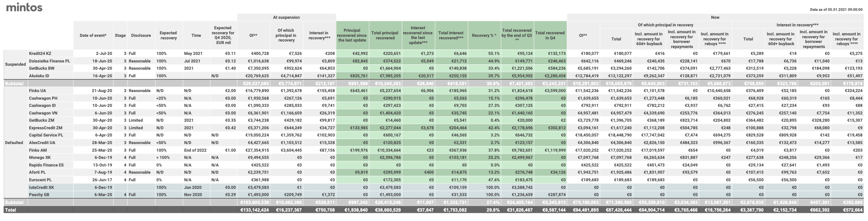Click the 'Now' group header
The image size is (868, 221).
[x=715, y=17]
